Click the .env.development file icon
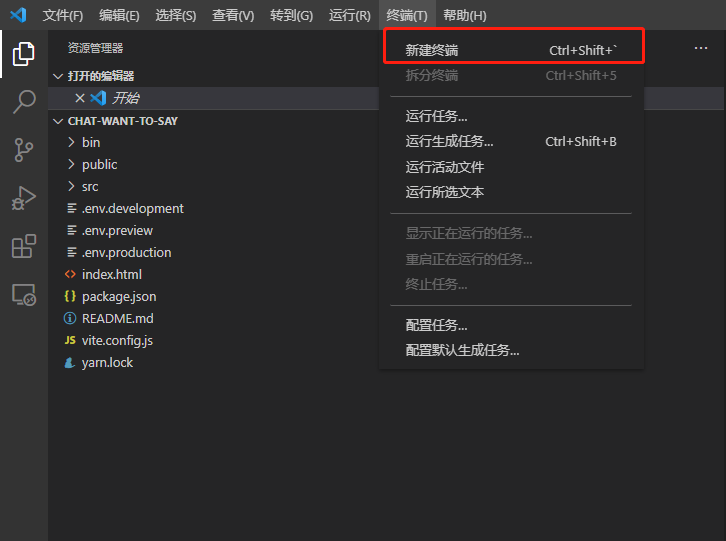Screen dimensions: 726x541 coord(71,208)
